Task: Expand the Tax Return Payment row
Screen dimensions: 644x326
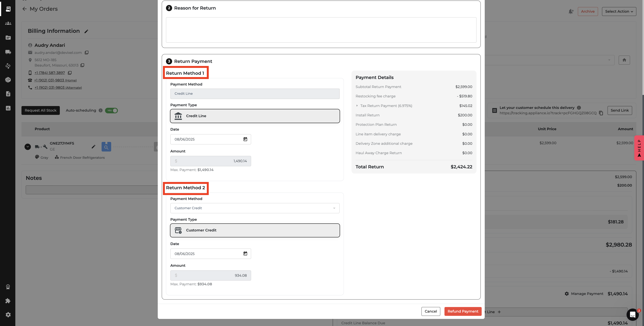Action: [x=357, y=106]
